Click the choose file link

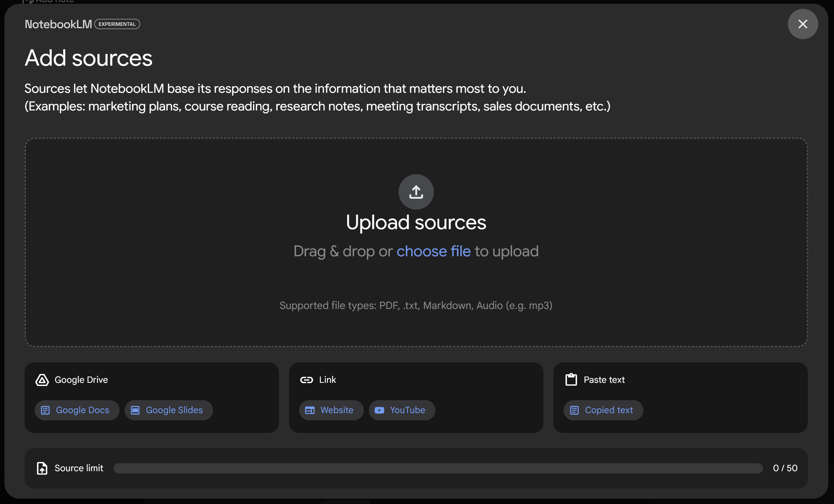tap(433, 251)
